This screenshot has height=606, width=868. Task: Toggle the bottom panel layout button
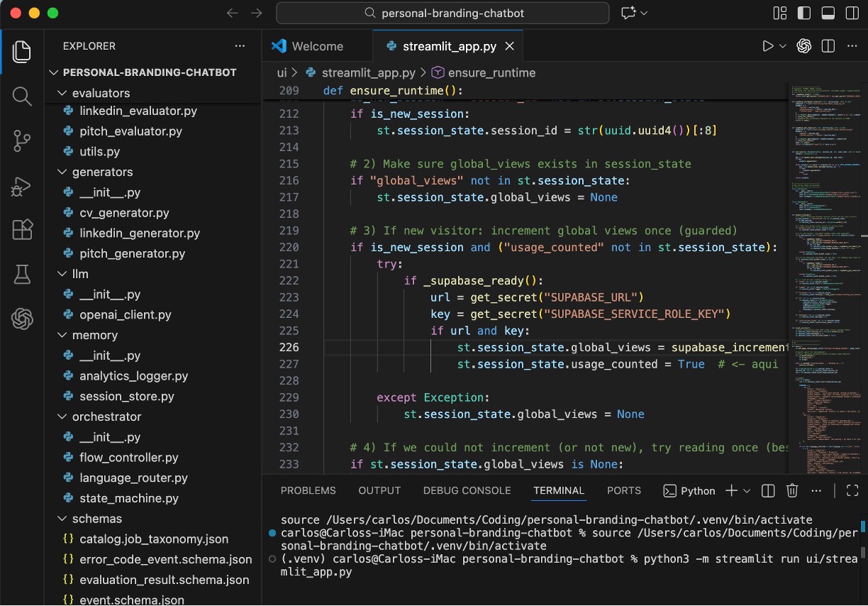(x=827, y=13)
